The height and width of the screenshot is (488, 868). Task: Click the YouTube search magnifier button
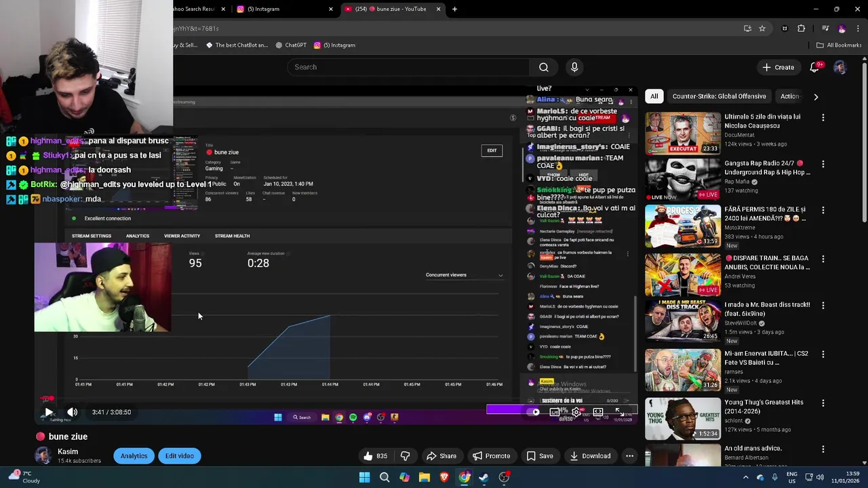(543, 67)
